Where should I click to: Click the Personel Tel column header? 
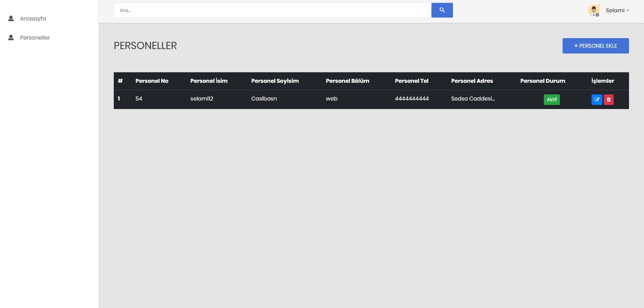coord(412,81)
